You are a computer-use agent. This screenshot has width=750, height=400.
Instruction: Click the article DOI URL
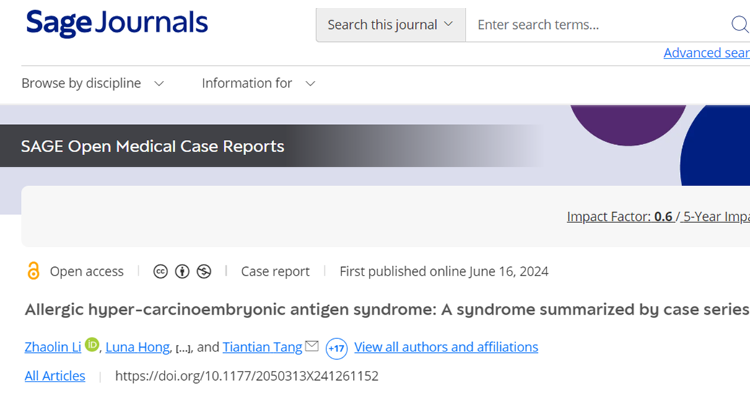pyautogui.click(x=247, y=376)
